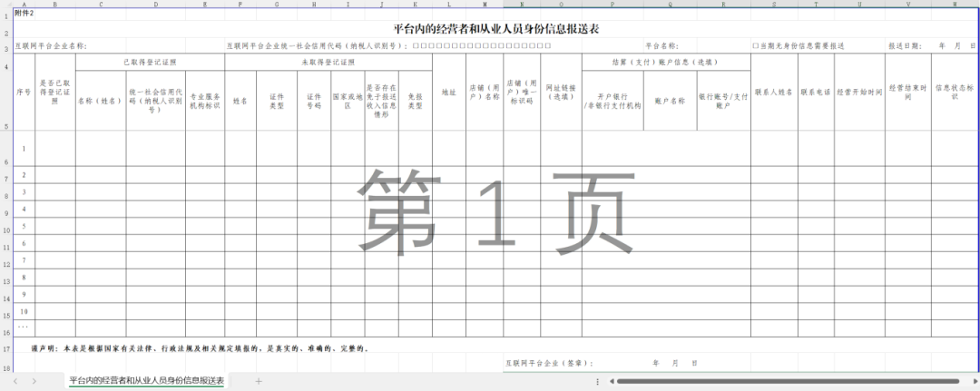This screenshot has height=391, width=980.
Task: Click the 经营结束时间 header cell
Action: point(908,92)
